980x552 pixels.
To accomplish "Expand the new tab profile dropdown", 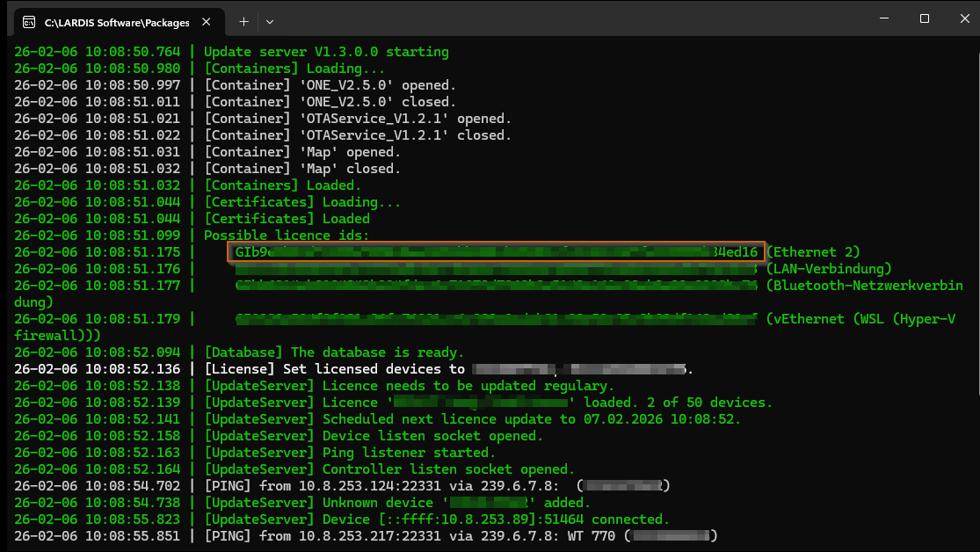I will 270,20.
